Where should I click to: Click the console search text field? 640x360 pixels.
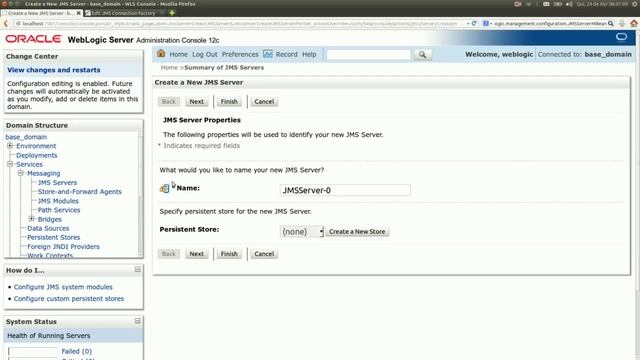(369, 55)
